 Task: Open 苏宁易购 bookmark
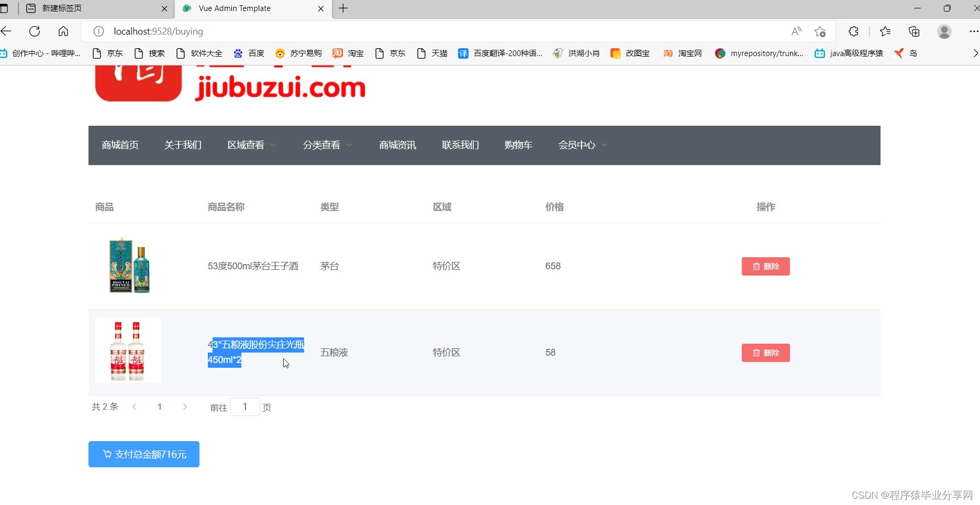(x=298, y=53)
